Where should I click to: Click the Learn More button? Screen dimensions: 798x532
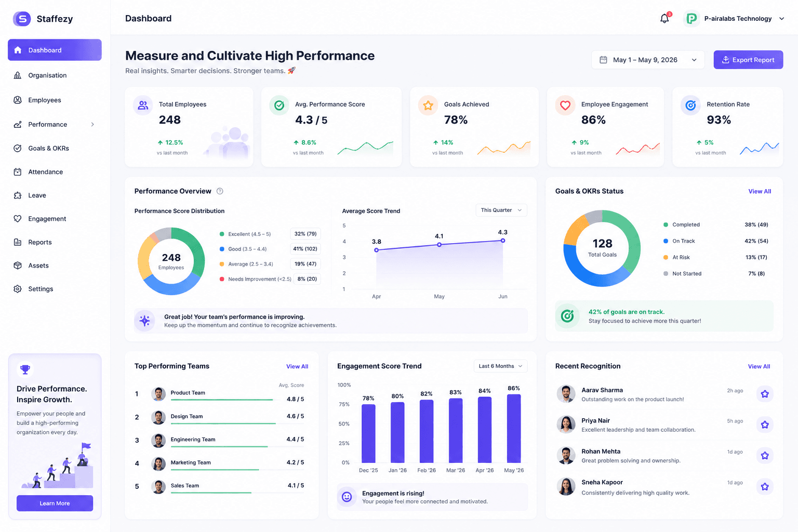[x=55, y=503]
